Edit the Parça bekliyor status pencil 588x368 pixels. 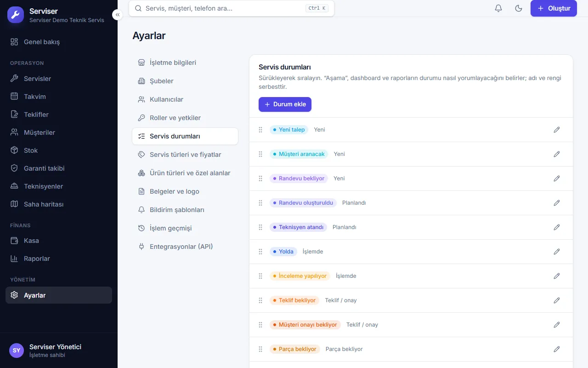(557, 349)
